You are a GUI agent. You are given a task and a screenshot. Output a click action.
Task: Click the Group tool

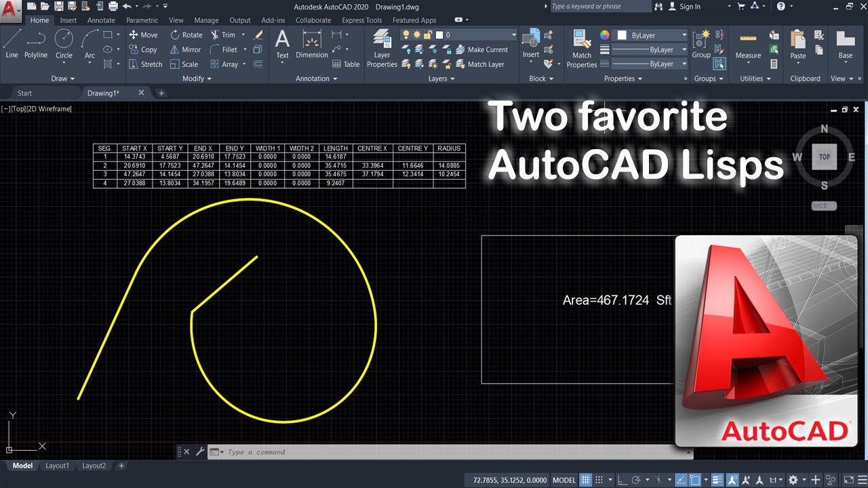click(x=701, y=44)
